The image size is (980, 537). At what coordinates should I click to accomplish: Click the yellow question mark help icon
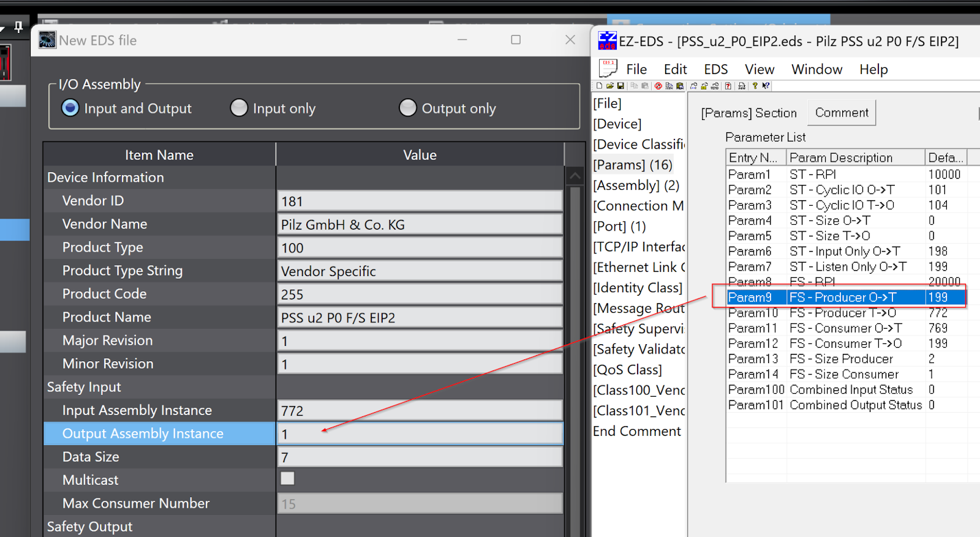pyautogui.click(x=755, y=86)
